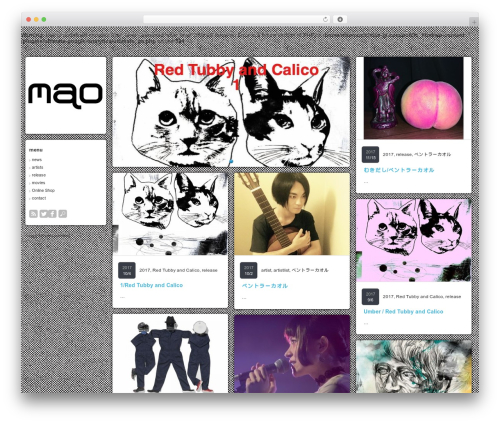This screenshot has width=500, height=423.
Task: Click the search magnifier icon in sidebar
Action: click(x=63, y=214)
